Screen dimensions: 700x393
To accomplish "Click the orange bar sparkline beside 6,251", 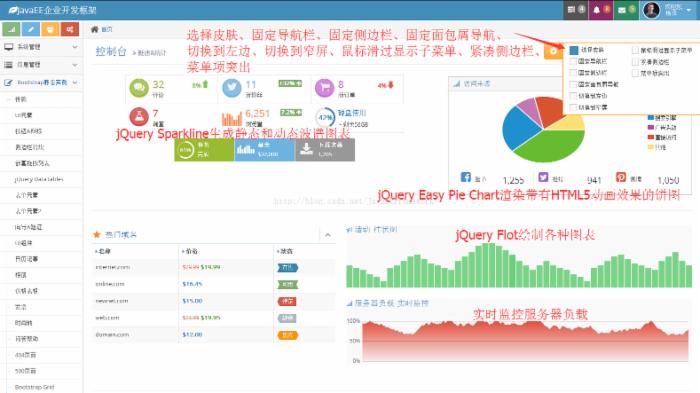I will click(x=232, y=119).
